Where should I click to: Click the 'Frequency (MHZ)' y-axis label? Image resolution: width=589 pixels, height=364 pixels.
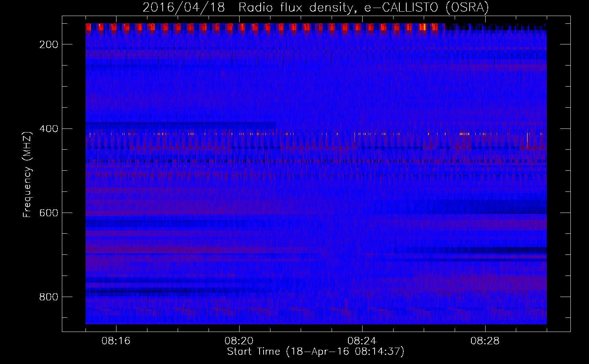[27, 174]
